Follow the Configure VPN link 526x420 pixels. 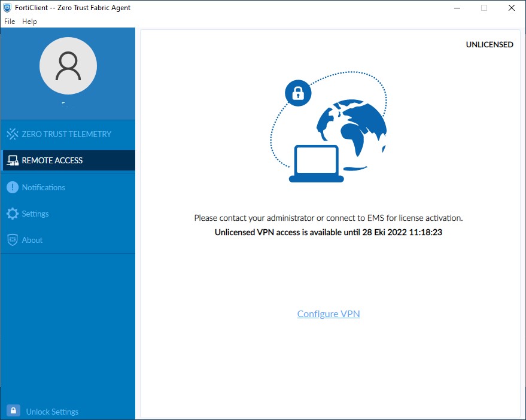(329, 314)
